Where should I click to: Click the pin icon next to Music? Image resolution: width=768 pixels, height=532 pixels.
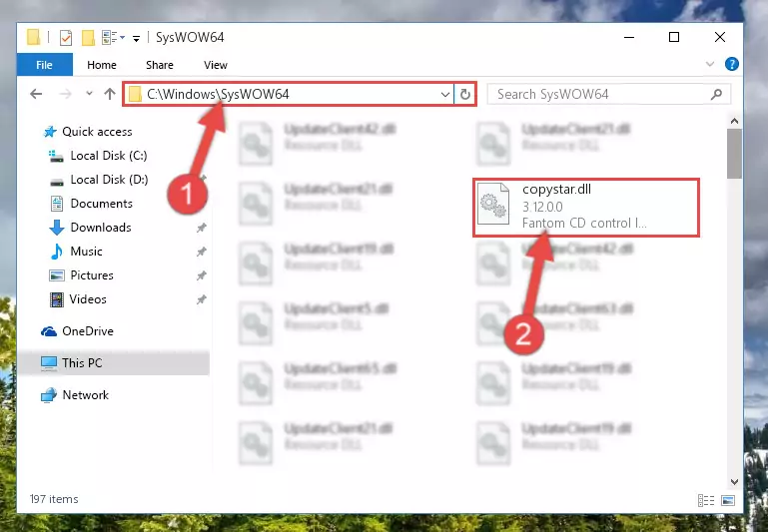click(202, 252)
